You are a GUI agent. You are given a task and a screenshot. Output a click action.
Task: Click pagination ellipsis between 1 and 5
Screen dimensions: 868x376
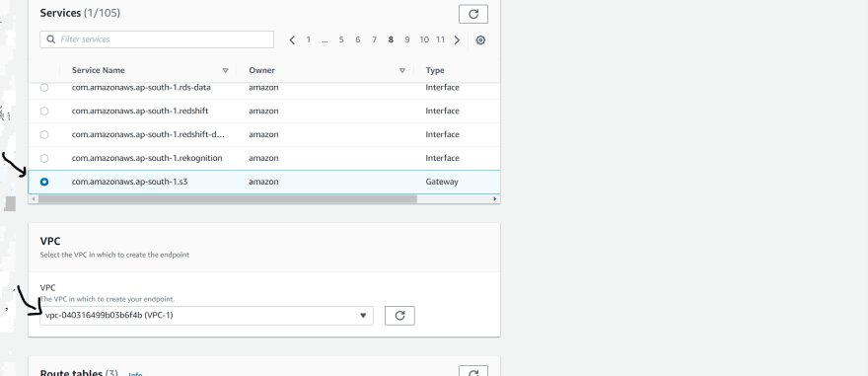pos(325,39)
